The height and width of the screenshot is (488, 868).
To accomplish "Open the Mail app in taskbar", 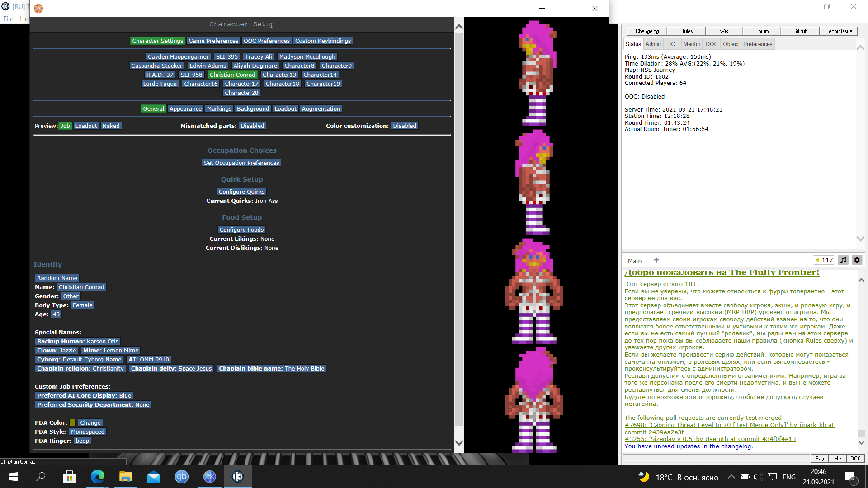I will pyautogui.click(x=153, y=477).
